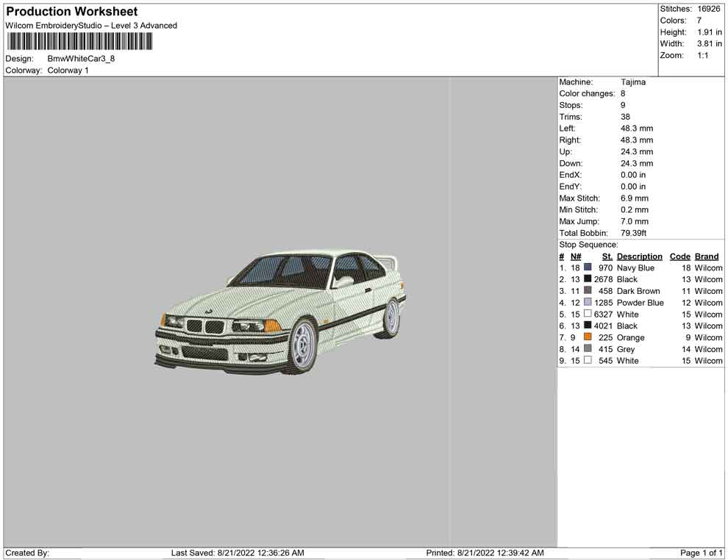Click the White swatch with 6327 stitches
The height and width of the screenshot is (560, 728).
(588, 315)
